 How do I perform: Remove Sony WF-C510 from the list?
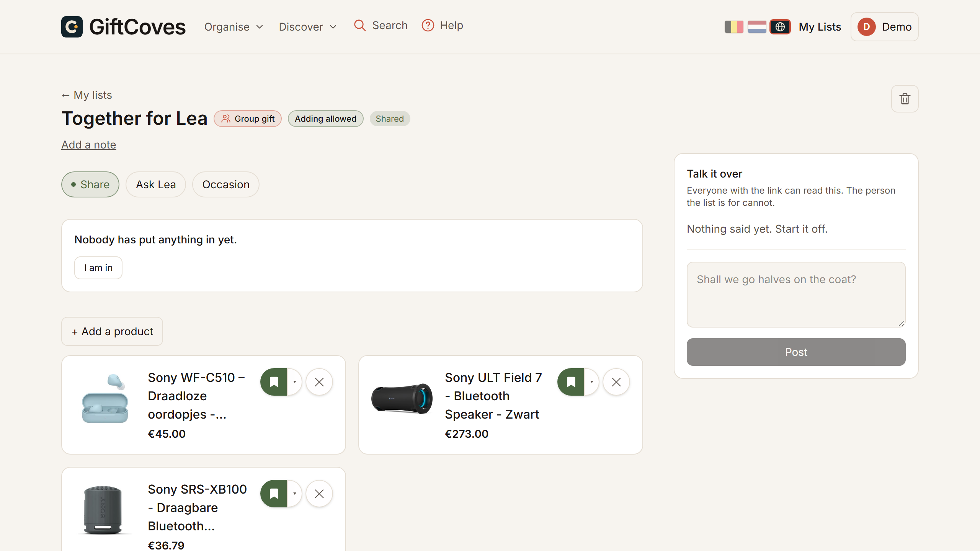tap(319, 382)
